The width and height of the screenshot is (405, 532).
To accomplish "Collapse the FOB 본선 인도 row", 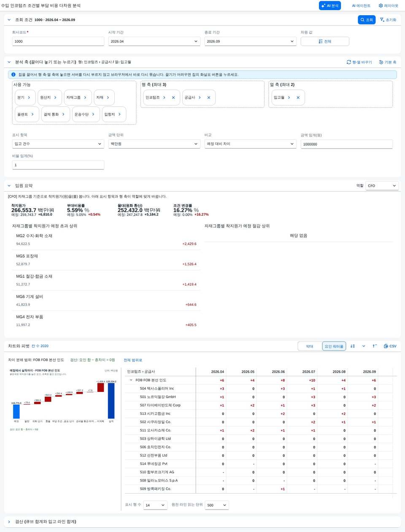I will click(x=131, y=380).
